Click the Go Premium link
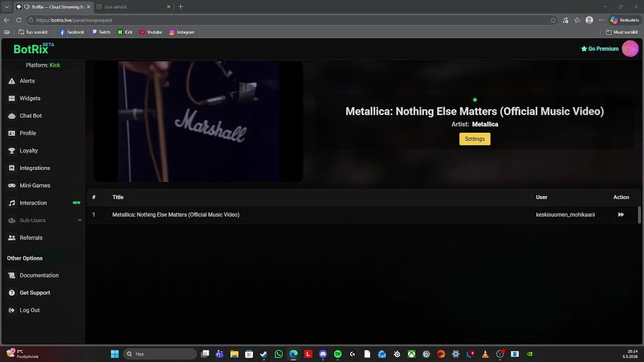This screenshot has width=644, height=362. coord(600,49)
